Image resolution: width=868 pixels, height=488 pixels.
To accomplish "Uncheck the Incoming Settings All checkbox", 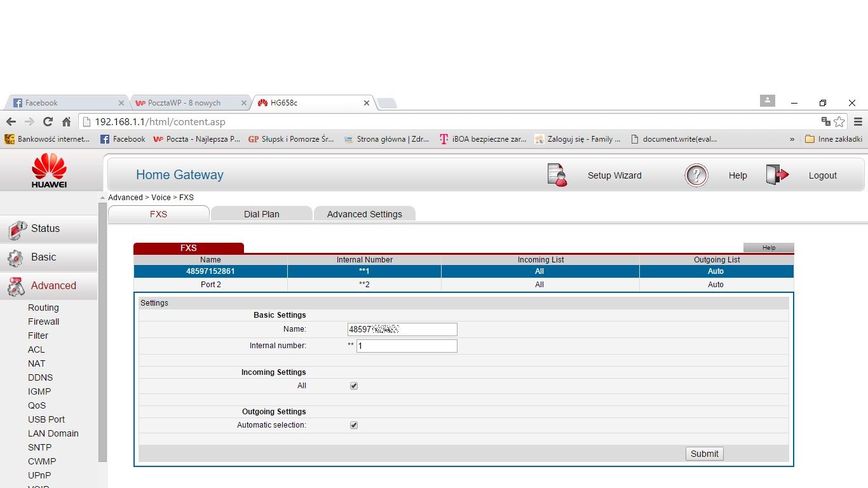I will [x=354, y=386].
